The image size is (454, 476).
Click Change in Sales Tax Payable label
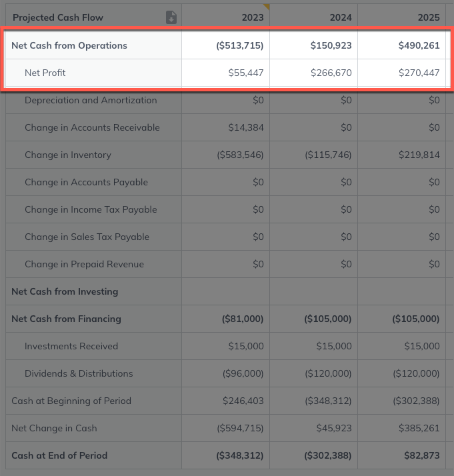[x=87, y=237]
